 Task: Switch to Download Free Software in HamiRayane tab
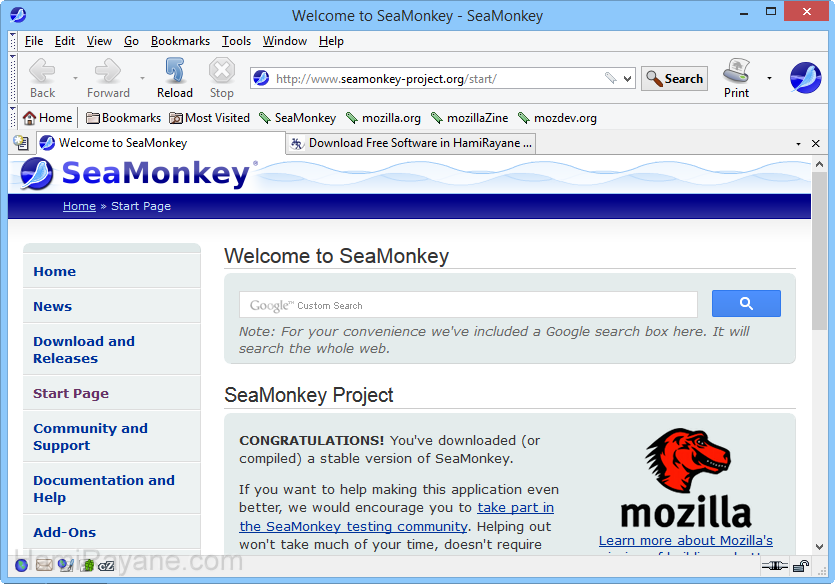click(411, 143)
